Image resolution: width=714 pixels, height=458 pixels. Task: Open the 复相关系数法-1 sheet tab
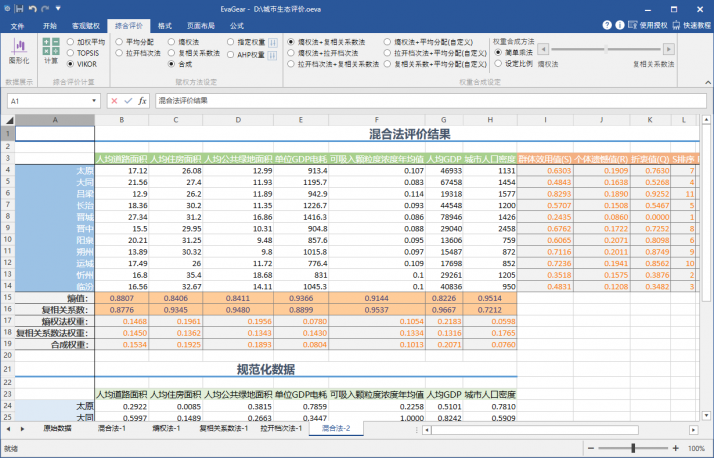tap(224, 428)
